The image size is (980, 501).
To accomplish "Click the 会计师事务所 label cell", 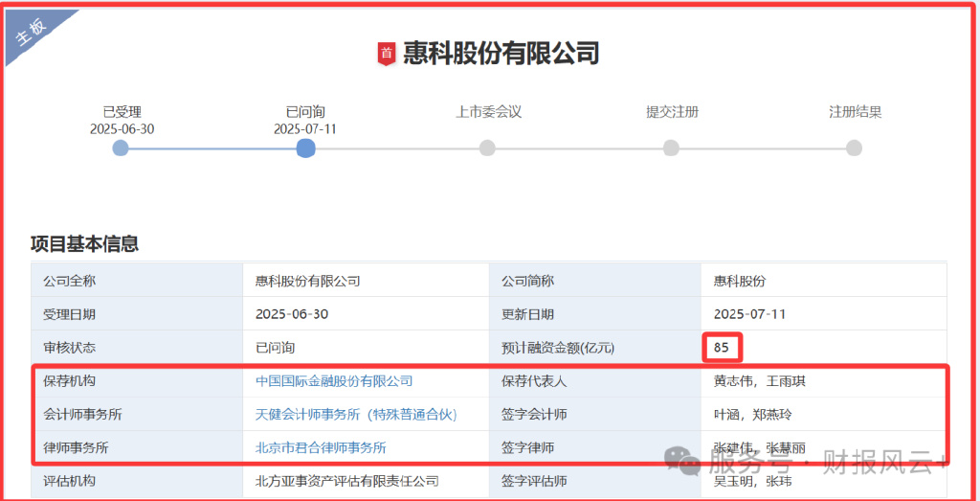I will (137, 414).
